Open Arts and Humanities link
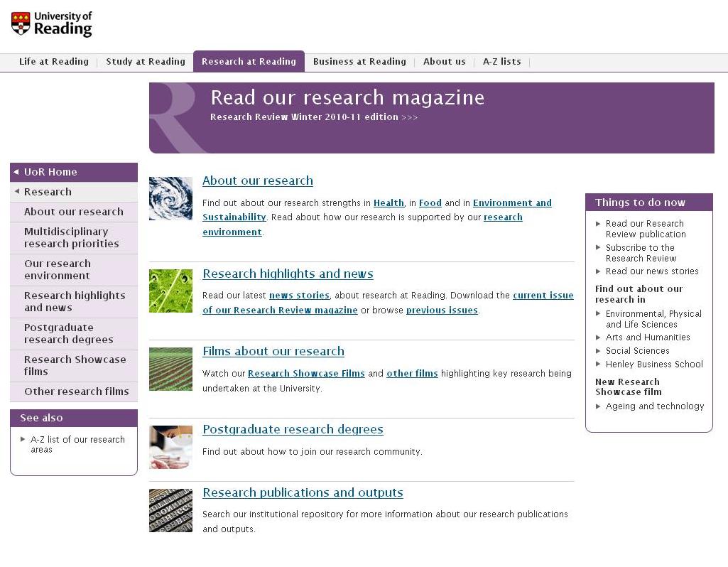This screenshot has height=567, width=728. pyautogui.click(x=648, y=337)
